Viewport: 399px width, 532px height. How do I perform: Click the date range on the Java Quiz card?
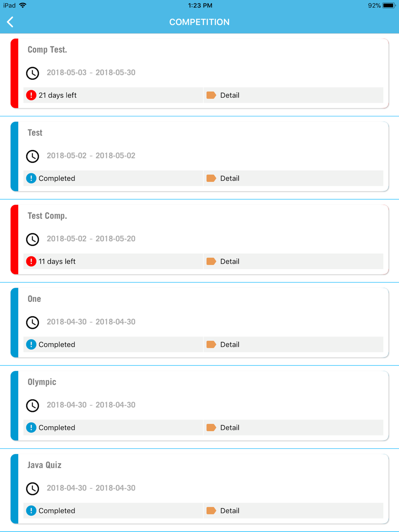coord(91,488)
